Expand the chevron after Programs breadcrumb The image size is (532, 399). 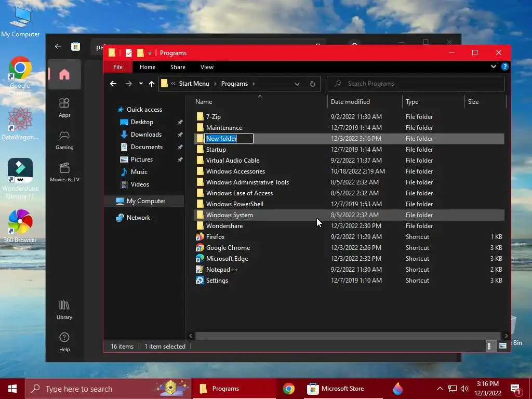click(x=254, y=84)
